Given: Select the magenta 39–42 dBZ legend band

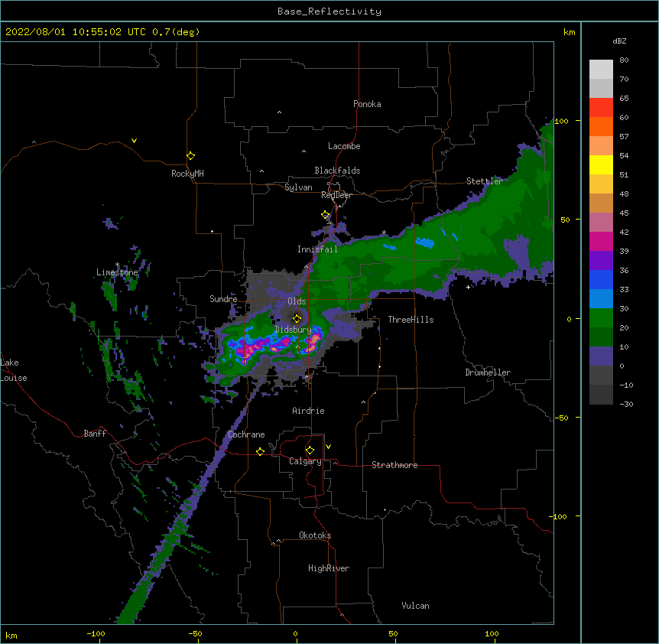Looking at the screenshot, I should click(601, 241).
